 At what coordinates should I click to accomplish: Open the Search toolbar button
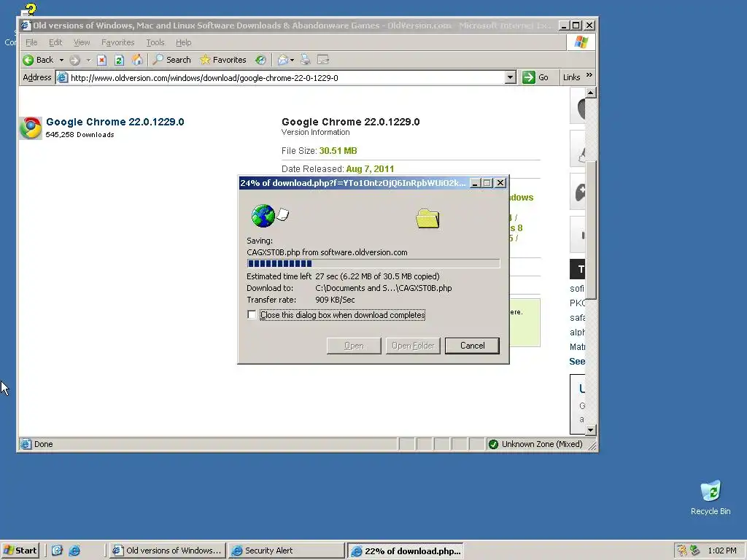point(172,60)
